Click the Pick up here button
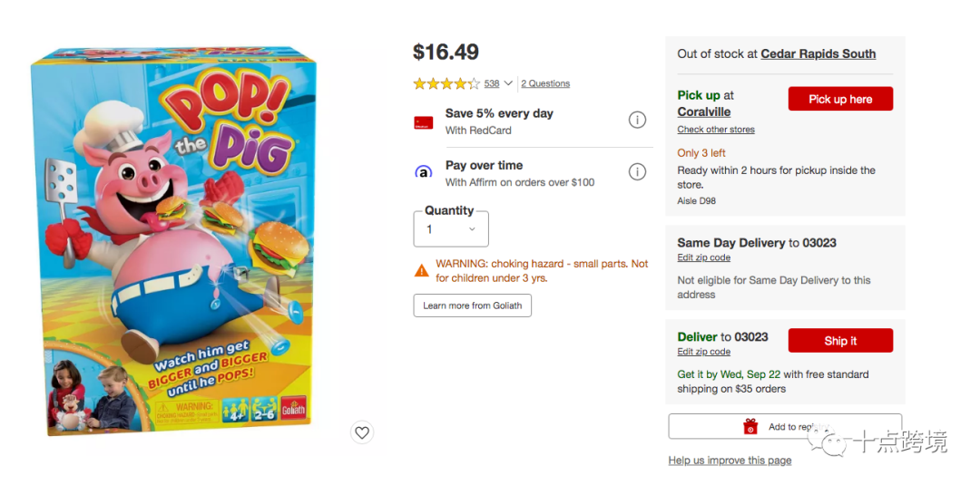 [840, 99]
